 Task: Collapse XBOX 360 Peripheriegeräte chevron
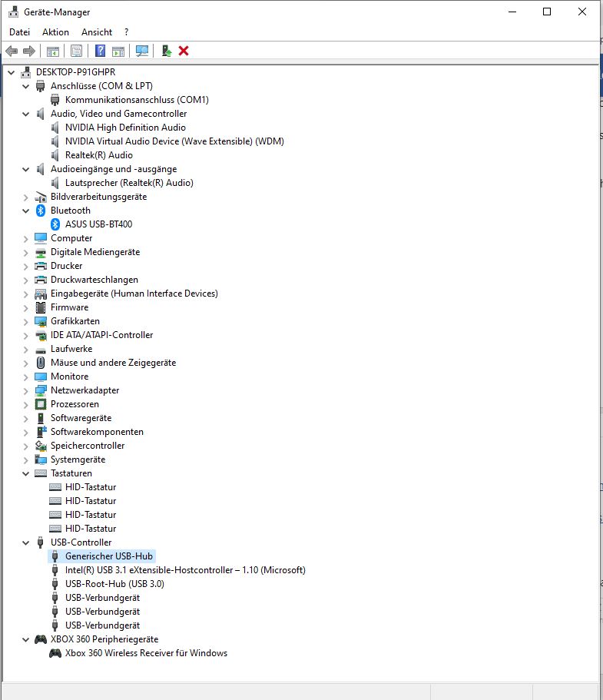coord(26,640)
